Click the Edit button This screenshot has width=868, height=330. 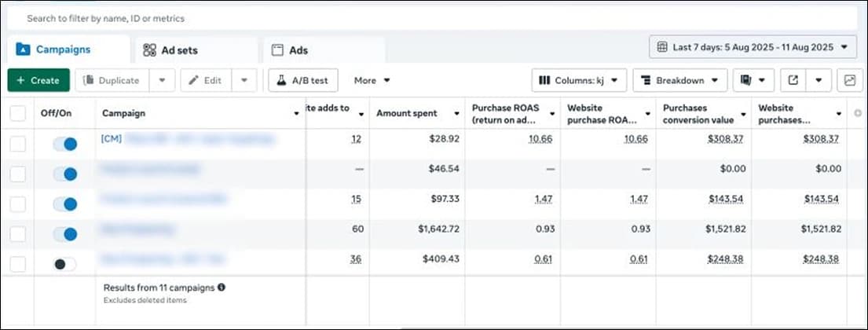206,80
